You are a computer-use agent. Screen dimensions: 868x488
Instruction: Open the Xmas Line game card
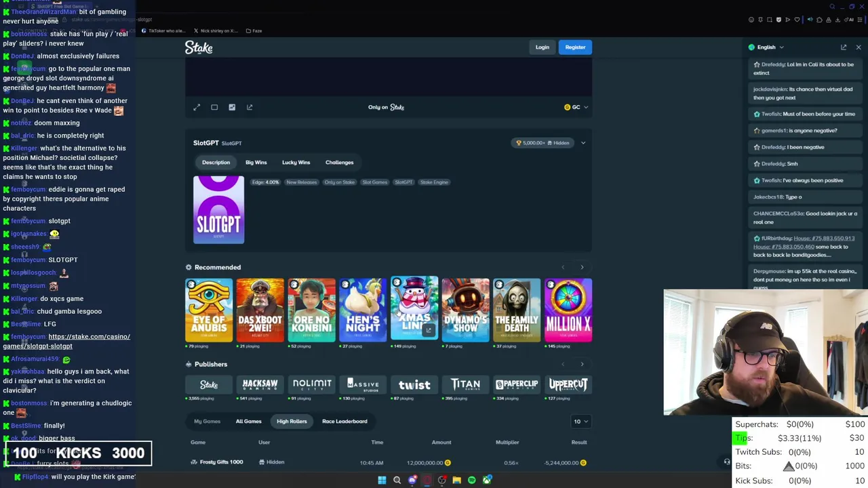click(414, 308)
